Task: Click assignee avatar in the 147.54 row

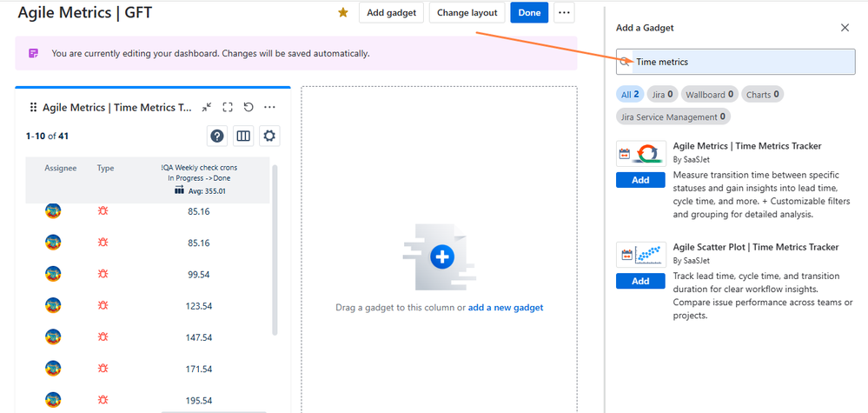Action: [53, 337]
